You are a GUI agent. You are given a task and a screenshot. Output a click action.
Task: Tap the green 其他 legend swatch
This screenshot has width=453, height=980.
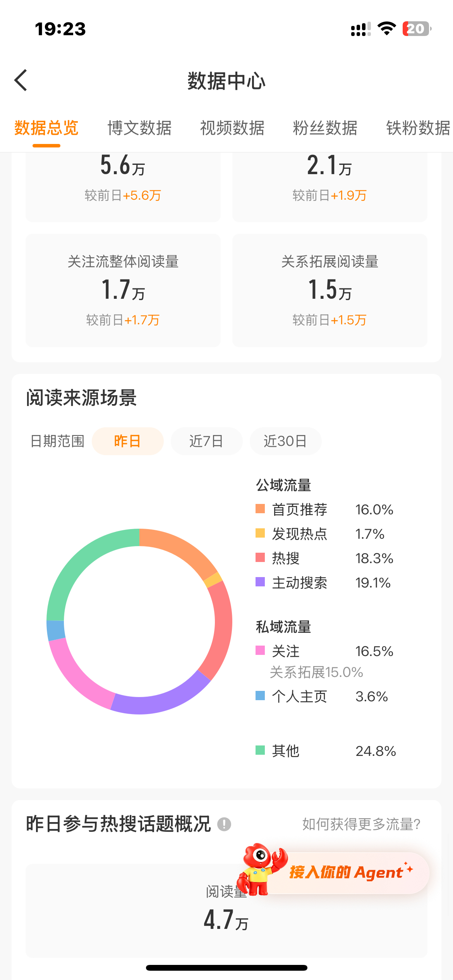260,750
